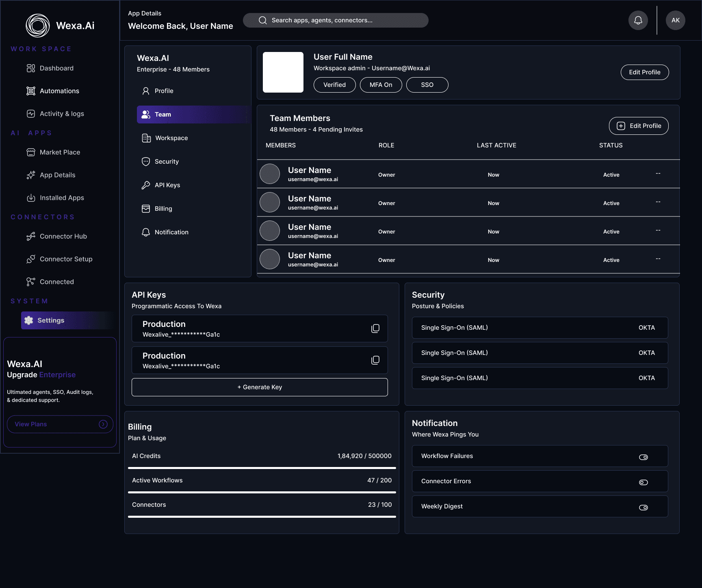Viewport: 702px width, 588px height.
Task: Open the first team member's options dash menu
Action: 658,174
